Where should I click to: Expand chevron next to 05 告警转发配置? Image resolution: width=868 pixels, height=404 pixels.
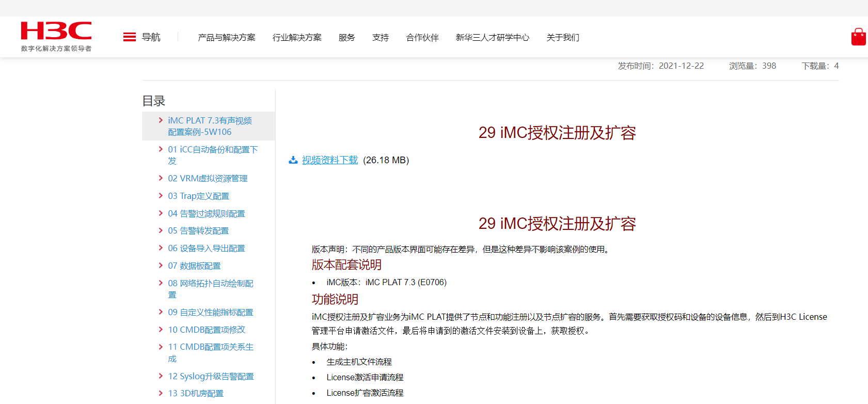tap(161, 230)
